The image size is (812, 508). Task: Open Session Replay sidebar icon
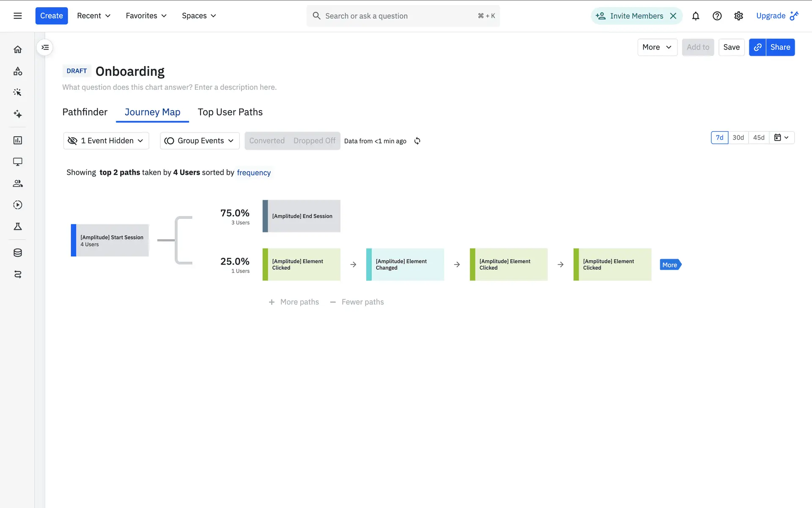17,205
